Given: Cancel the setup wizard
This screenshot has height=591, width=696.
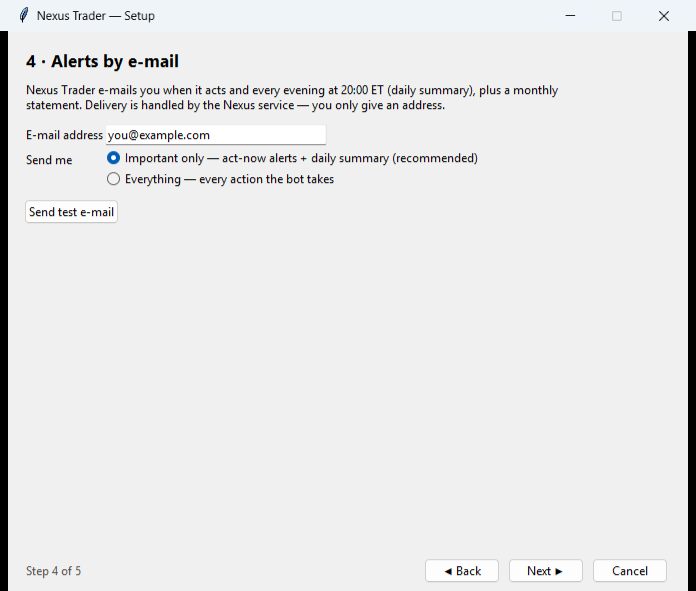Looking at the screenshot, I should coord(629,571).
